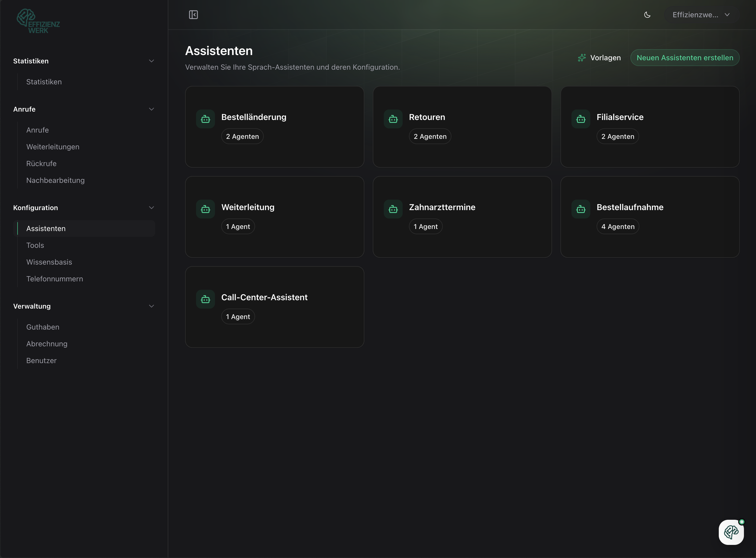Open Guthaben in the sidebar
The height and width of the screenshot is (558, 756).
pyautogui.click(x=42, y=327)
